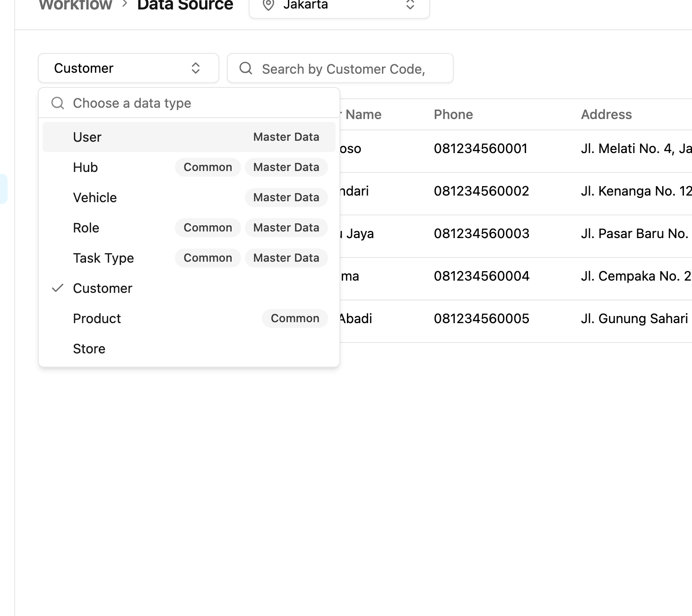
Task: Click phone number 081234560003
Action: click(x=482, y=233)
